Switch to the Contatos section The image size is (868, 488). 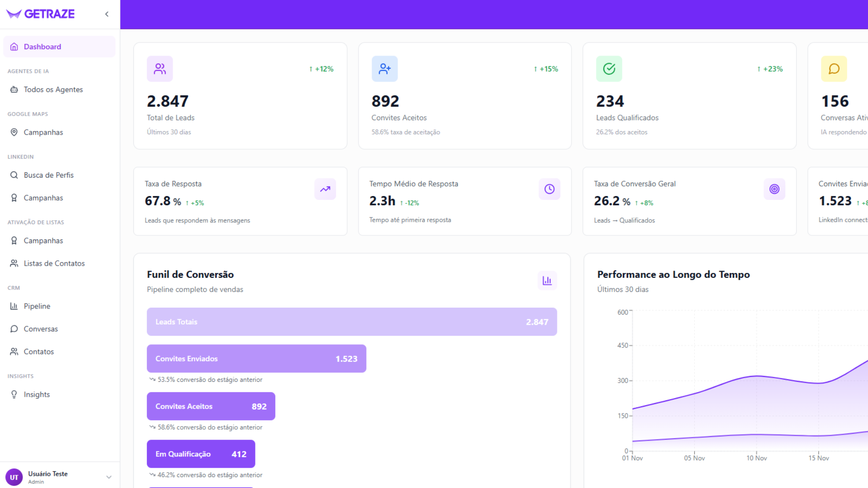click(x=38, y=352)
